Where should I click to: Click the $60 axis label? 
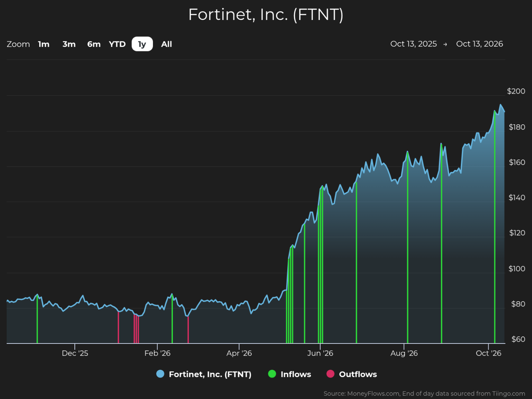coord(518,339)
